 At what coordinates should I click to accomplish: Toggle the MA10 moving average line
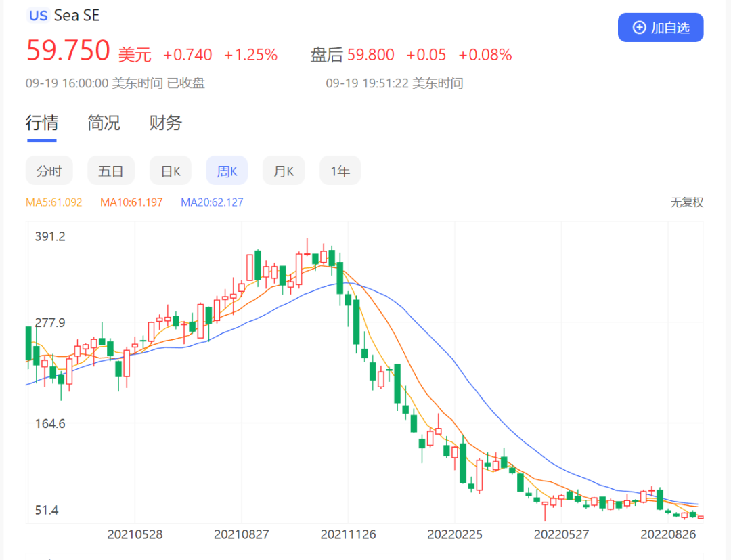pyautogui.click(x=131, y=202)
